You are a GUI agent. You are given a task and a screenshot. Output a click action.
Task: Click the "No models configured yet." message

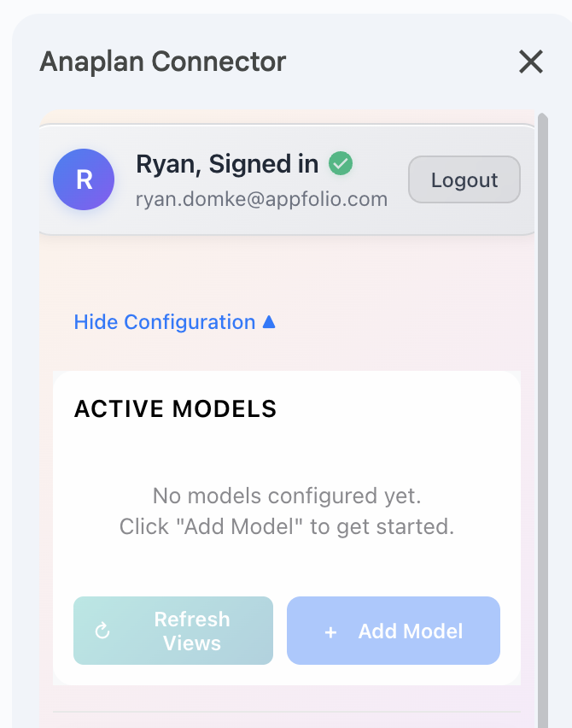(287, 496)
